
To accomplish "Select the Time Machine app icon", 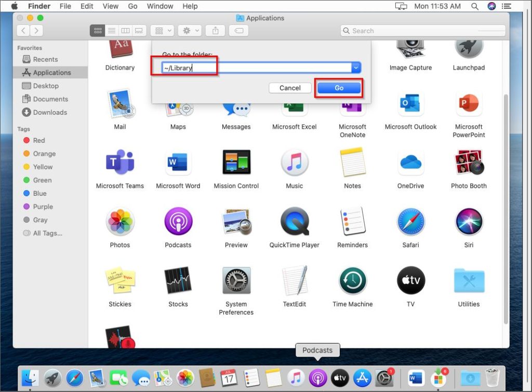I will (353, 280).
